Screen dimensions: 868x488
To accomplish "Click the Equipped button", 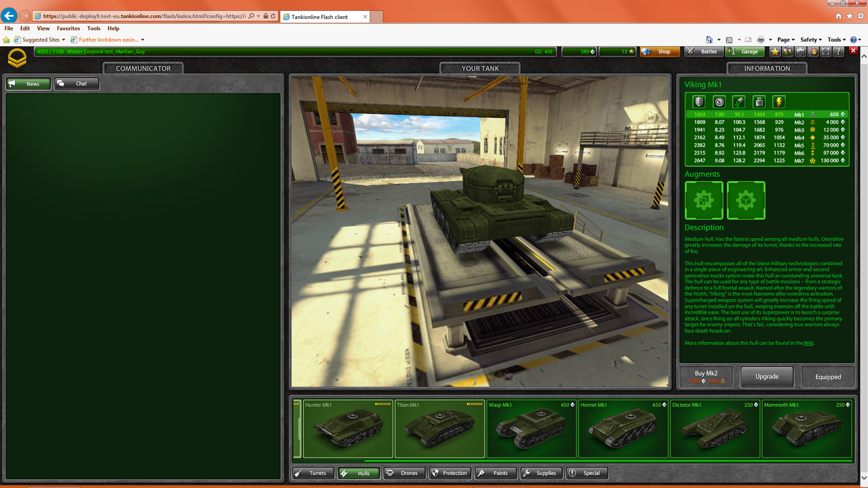I will coord(828,377).
